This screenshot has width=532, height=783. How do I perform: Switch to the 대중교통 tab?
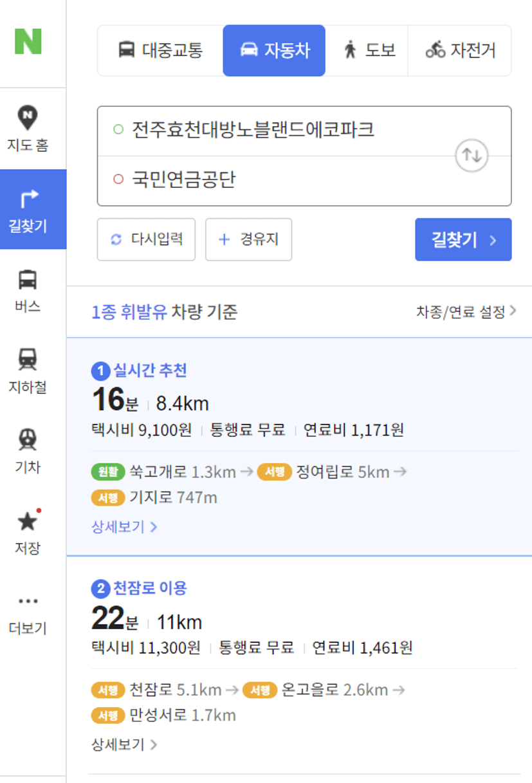click(x=160, y=50)
